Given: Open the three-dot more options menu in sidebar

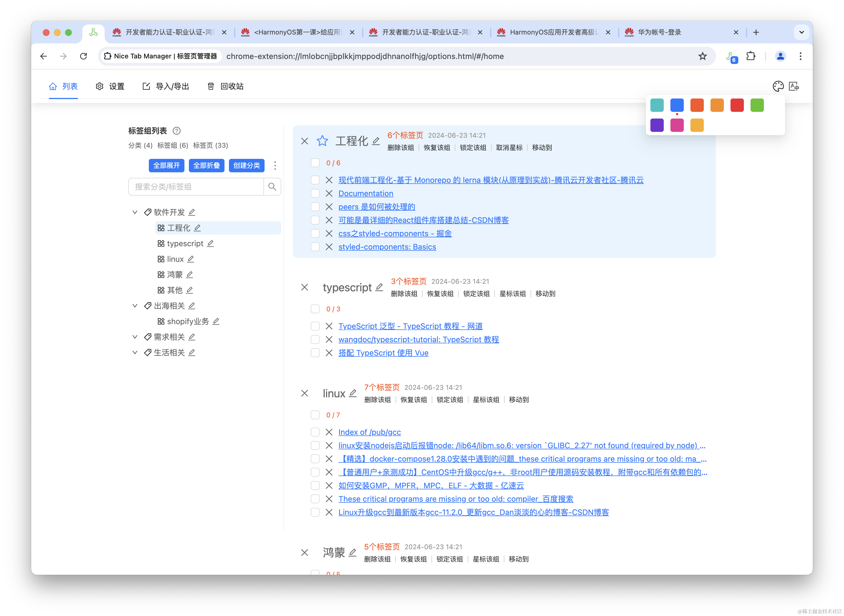Looking at the screenshot, I should coord(275,166).
